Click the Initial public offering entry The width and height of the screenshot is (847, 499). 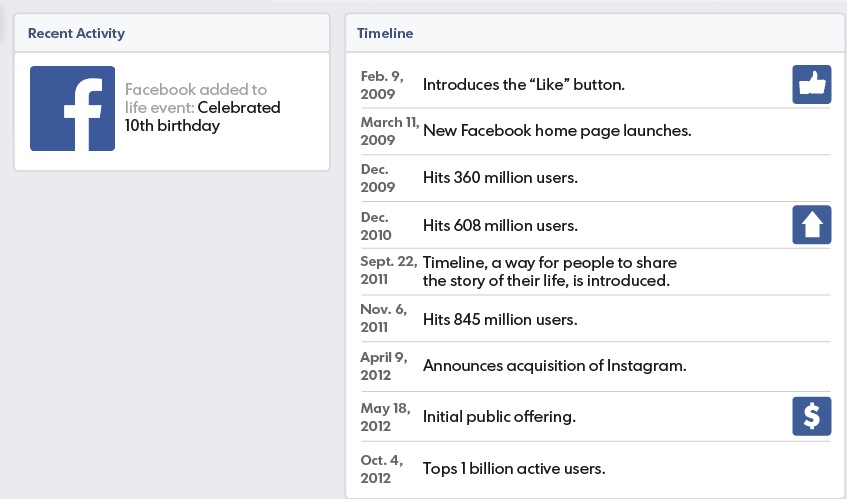499,417
